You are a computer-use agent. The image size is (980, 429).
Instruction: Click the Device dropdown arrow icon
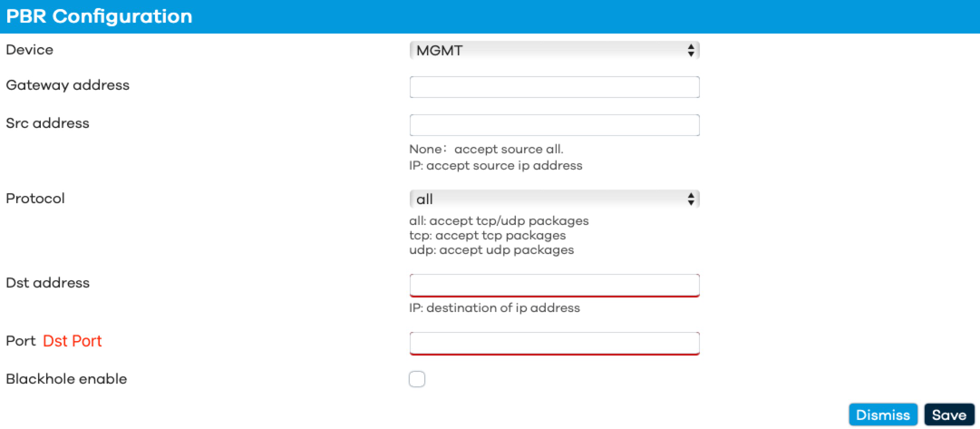coord(691,51)
